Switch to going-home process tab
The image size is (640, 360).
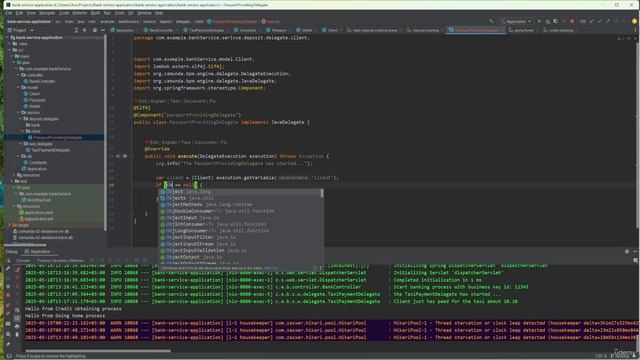pyautogui.click(x=522, y=30)
